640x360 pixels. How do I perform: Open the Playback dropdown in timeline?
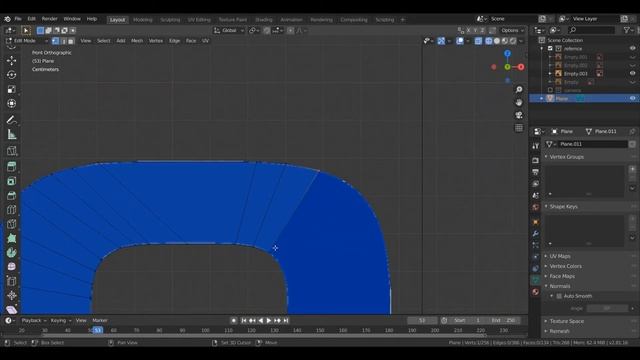pos(33,320)
